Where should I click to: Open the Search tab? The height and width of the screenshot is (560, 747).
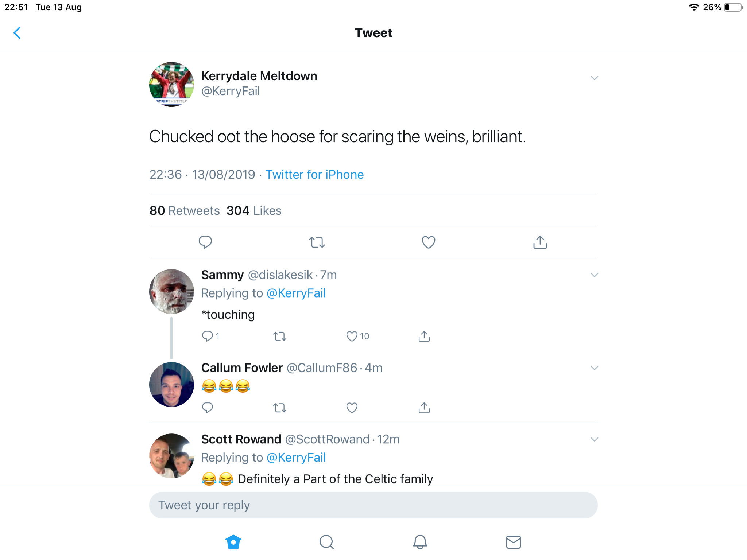pyautogui.click(x=326, y=542)
